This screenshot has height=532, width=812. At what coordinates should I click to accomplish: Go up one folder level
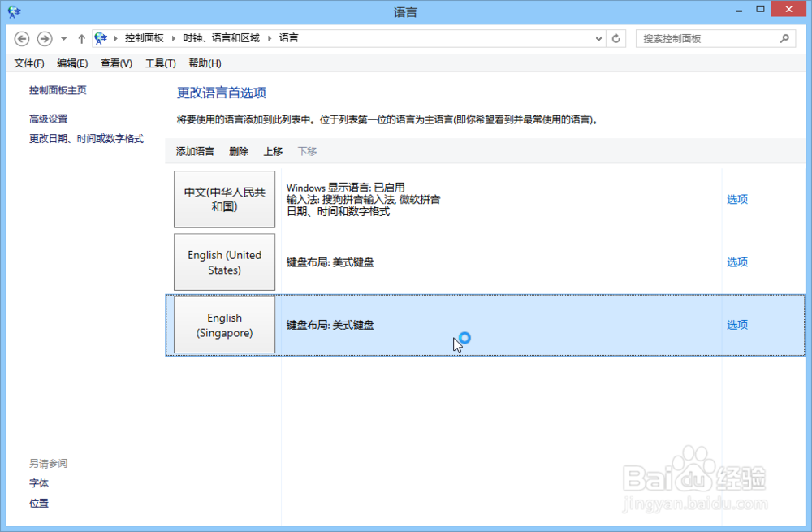tap(82, 38)
